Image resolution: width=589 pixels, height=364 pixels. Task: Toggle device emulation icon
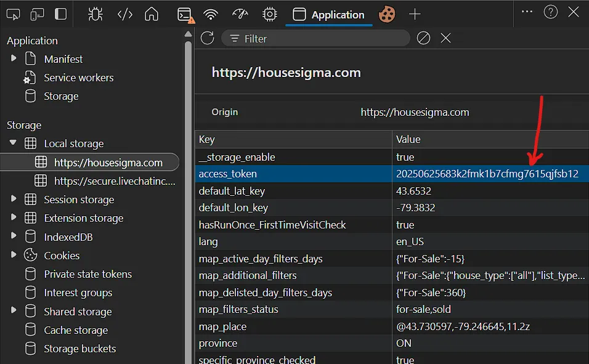tap(37, 14)
